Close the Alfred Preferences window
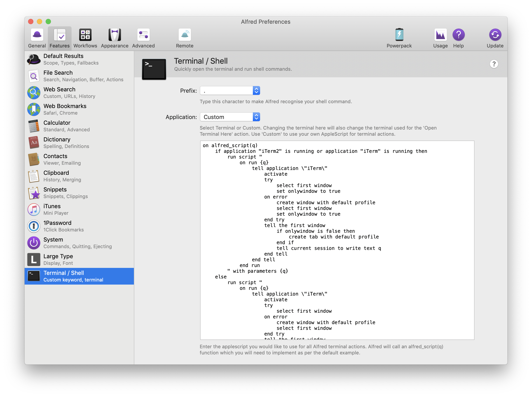 pos(31,22)
